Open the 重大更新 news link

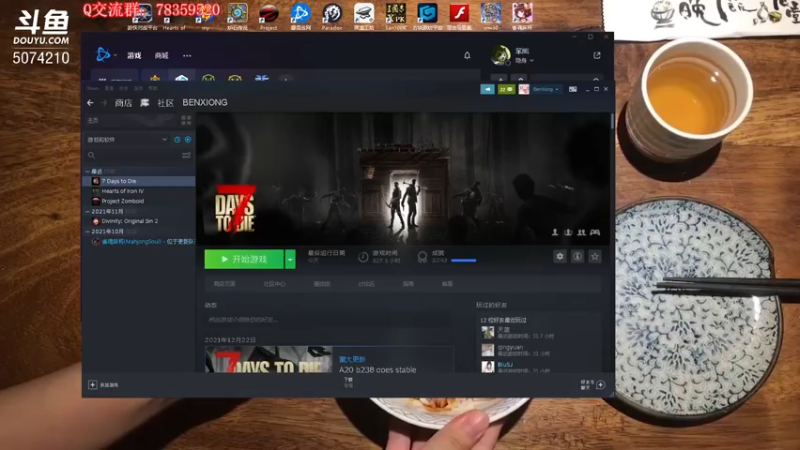pyautogui.click(x=352, y=359)
